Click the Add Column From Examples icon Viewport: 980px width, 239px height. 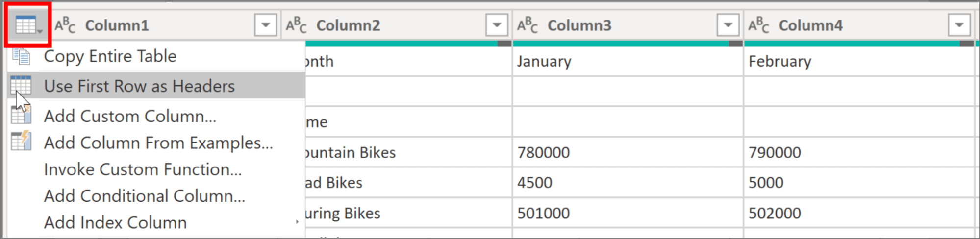coord(21,142)
